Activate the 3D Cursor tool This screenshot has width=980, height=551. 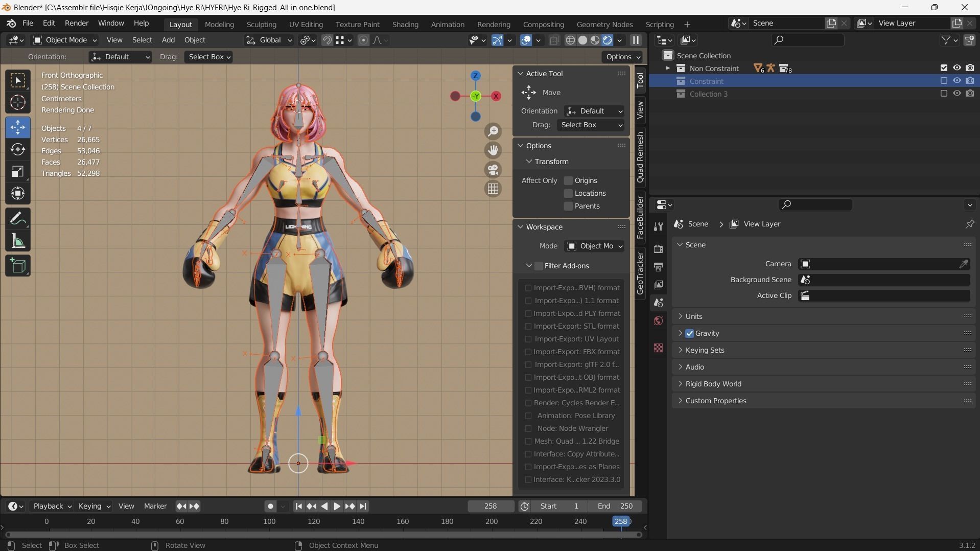click(x=18, y=103)
